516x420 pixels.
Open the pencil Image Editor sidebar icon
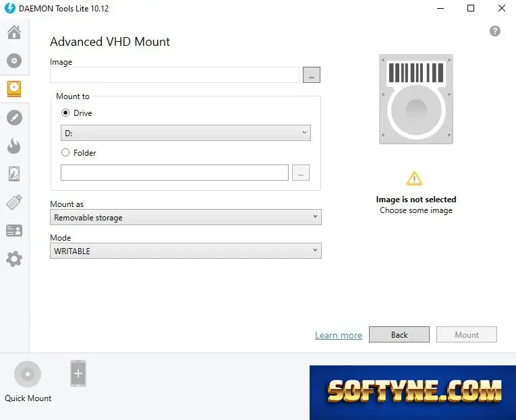(x=14, y=117)
